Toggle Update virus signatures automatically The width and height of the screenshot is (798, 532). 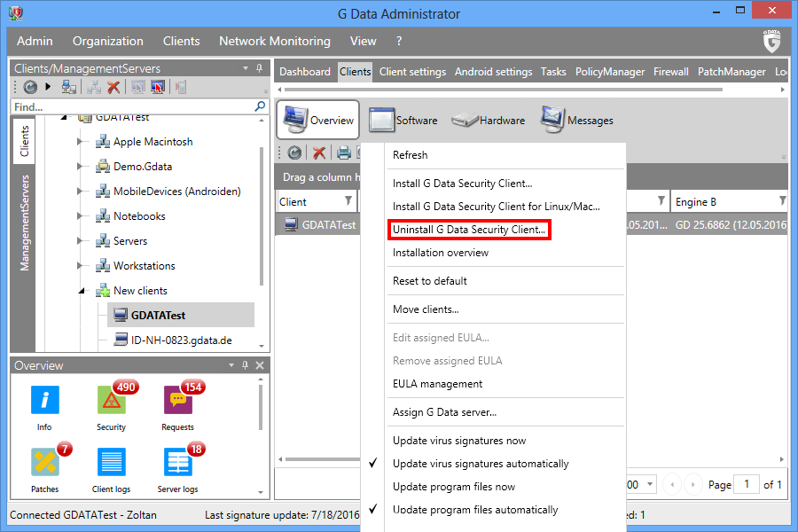[481, 463]
